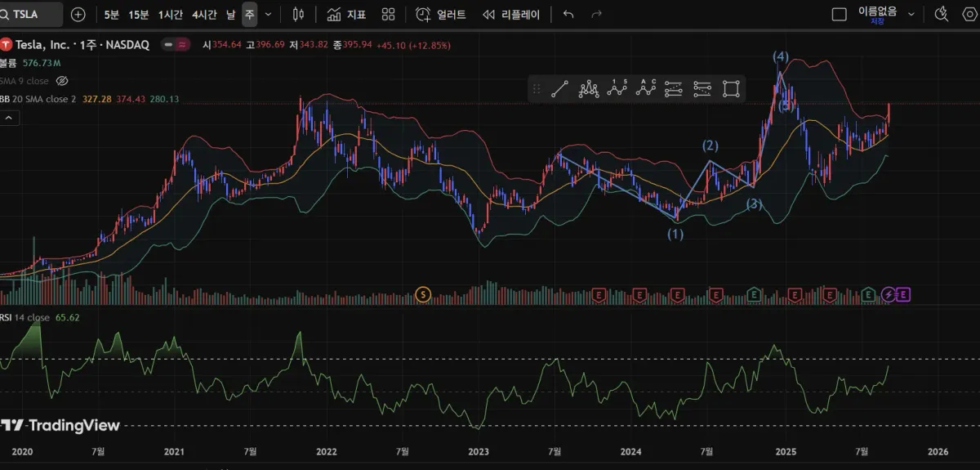Screen dimensions: 980x470
Task: Click the 볼륨 volume legend label
Action: coord(8,63)
